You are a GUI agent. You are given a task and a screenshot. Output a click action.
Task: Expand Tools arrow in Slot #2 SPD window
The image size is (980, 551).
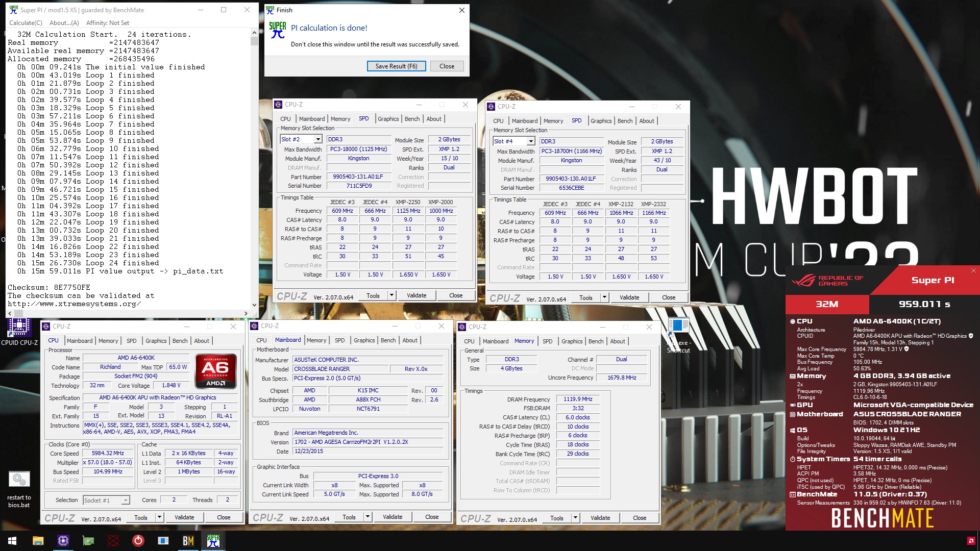(x=391, y=295)
